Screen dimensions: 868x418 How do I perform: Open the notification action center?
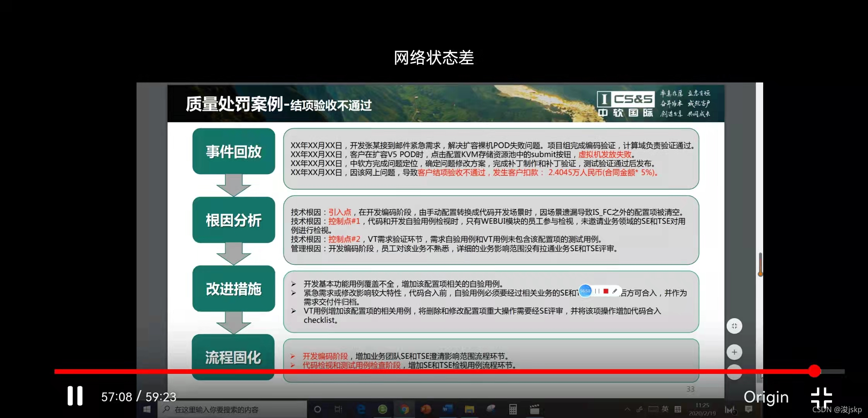(x=749, y=409)
